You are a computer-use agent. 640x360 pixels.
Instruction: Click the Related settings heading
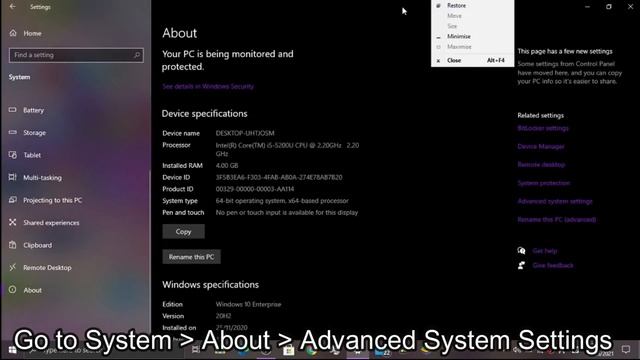540,116
